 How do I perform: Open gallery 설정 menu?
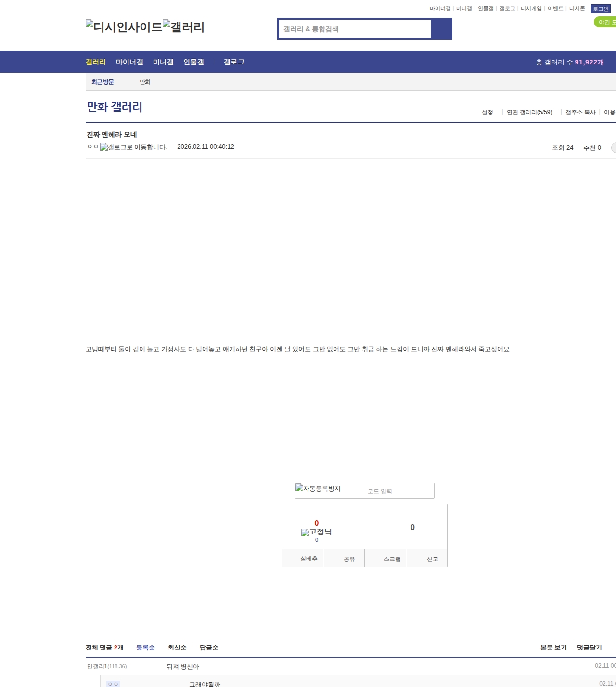point(488,112)
